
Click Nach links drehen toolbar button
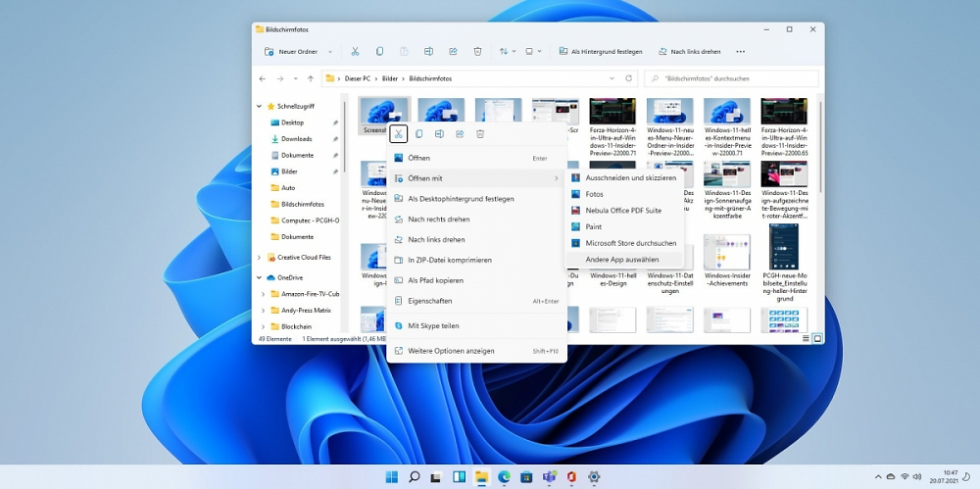(689, 51)
